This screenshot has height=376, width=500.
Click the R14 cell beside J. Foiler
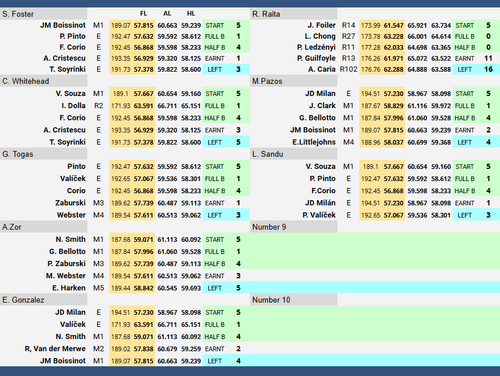click(348, 25)
